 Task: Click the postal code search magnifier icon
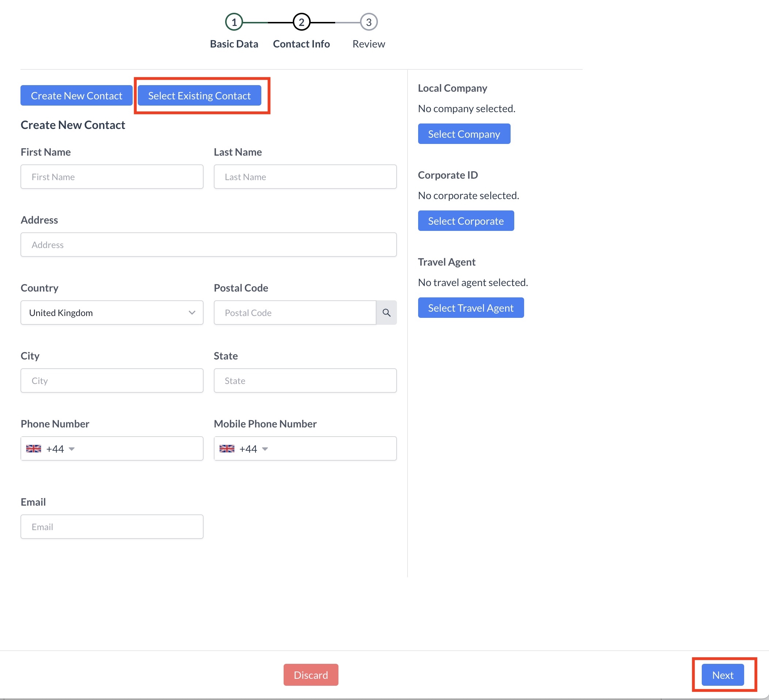click(x=386, y=313)
